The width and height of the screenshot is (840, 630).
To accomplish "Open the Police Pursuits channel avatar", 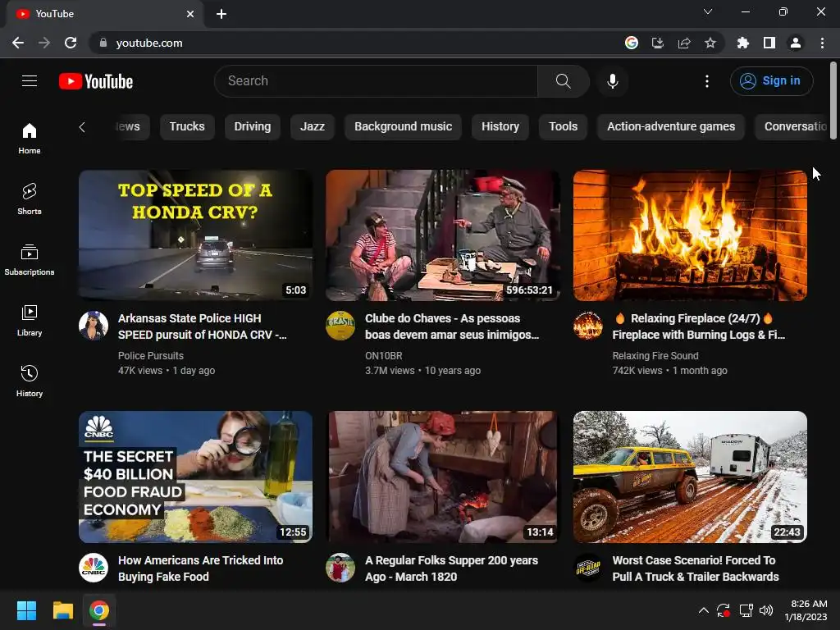I will coord(94,325).
